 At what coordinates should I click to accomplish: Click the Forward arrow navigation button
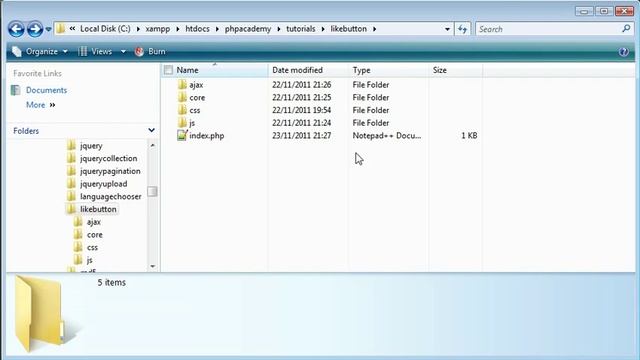coord(35,29)
